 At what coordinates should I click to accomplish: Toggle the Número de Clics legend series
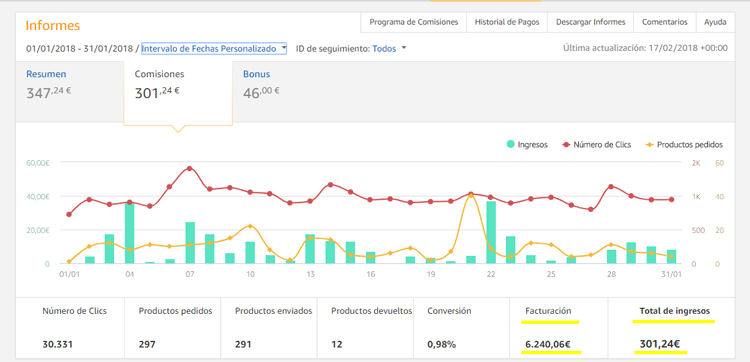(x=596, y=144)
